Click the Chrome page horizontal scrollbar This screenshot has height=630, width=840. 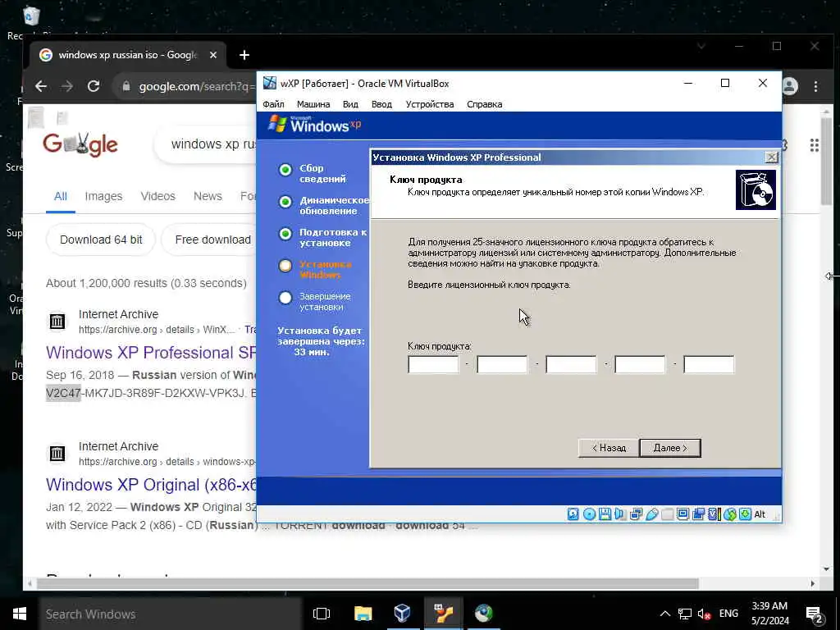tap(367, 583)
